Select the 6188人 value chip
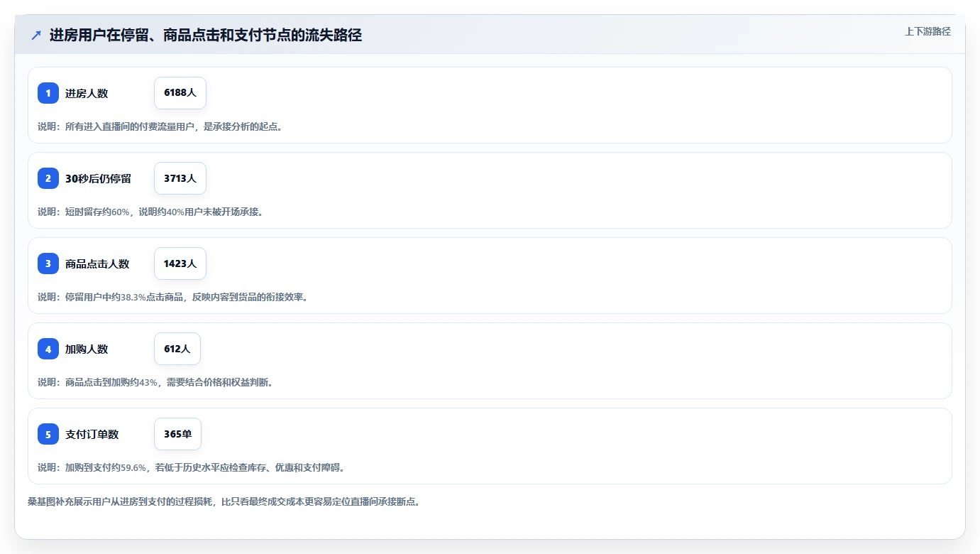This screenshot has height=554, width=980. pyautogui.click(x=180, y=93)
